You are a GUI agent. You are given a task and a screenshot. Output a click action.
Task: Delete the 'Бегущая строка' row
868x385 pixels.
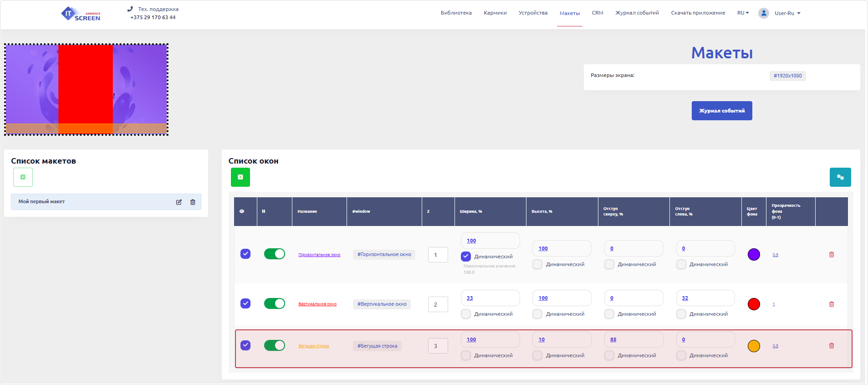pyautogui.click(x=831, y=346)
